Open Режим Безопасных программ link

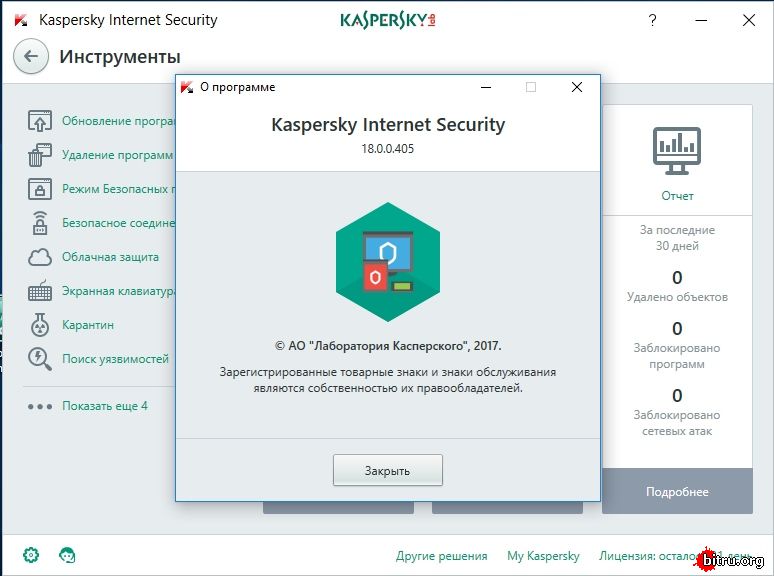click(118, 189)
